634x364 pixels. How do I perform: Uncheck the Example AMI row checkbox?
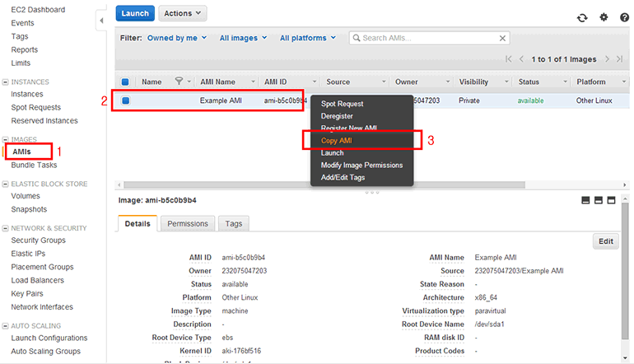pos(126,100)
